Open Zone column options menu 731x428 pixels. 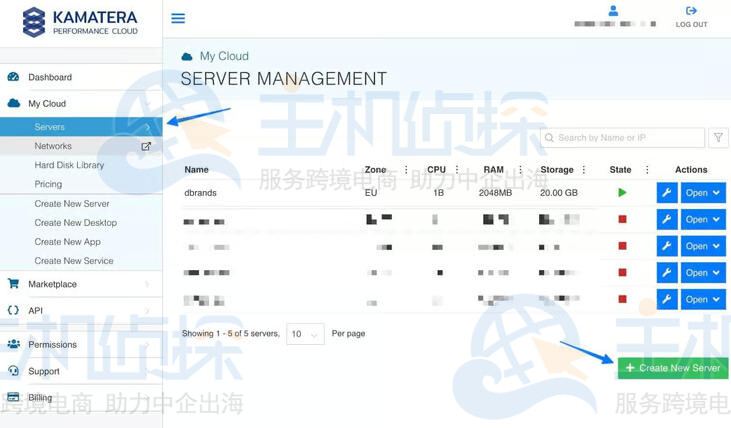tap(406, 170)
